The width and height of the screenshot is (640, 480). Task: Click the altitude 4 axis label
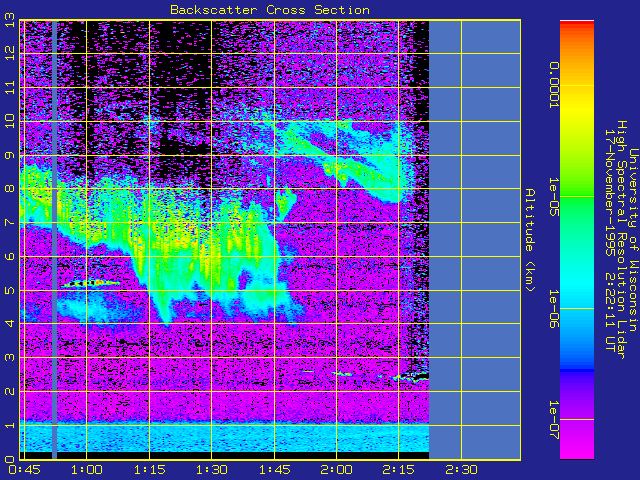pyautogui.click(x=9, y=324)
